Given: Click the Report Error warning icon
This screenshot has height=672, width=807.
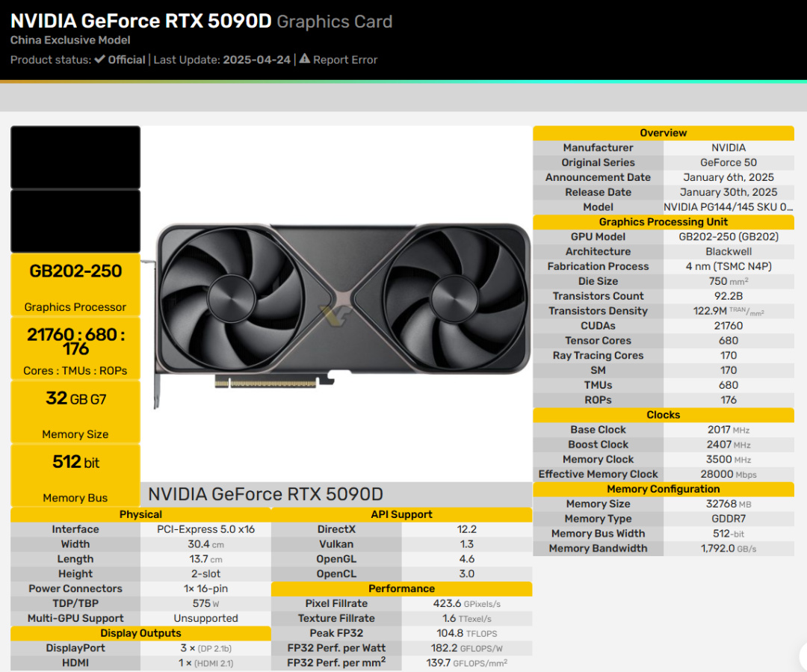Looking at the screenshot, I should pos(305,59).
